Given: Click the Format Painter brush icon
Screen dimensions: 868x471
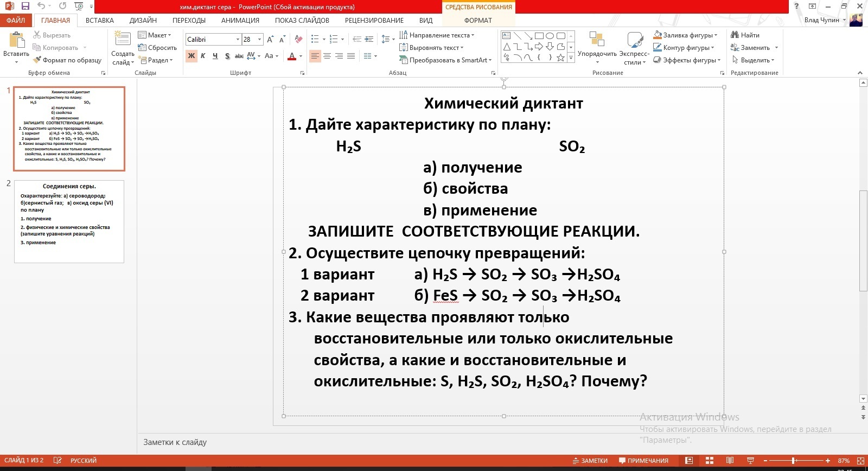Looking at the screenshot, I should tap(37, 60).
